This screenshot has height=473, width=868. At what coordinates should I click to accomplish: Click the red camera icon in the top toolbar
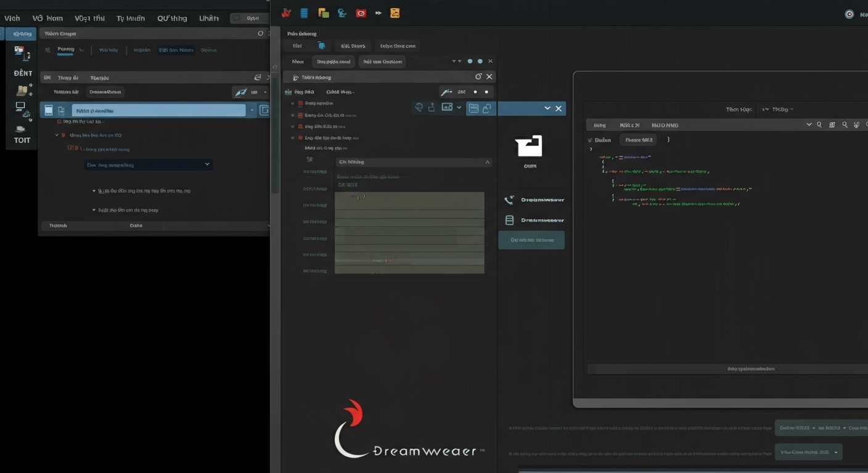[361, 12]
